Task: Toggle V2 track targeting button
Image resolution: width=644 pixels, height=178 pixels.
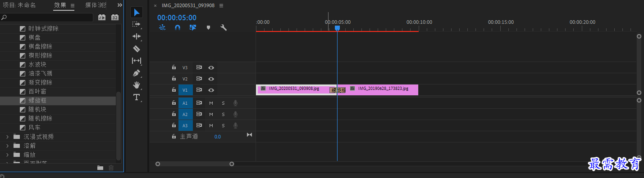Action: click(185, 79)
